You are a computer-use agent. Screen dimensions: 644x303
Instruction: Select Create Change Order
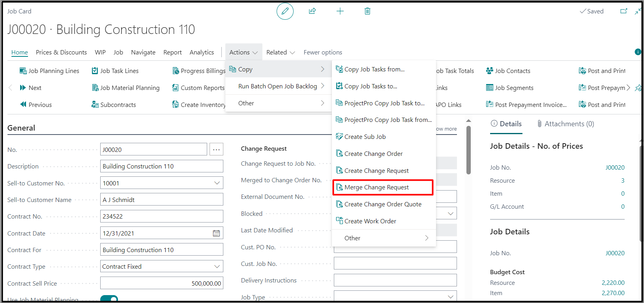coord(384,153)
